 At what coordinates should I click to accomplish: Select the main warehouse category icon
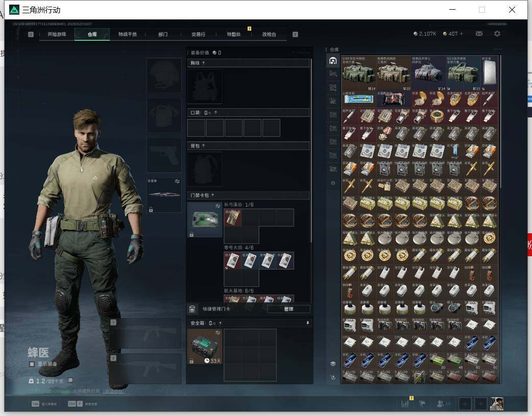[333, 61]
